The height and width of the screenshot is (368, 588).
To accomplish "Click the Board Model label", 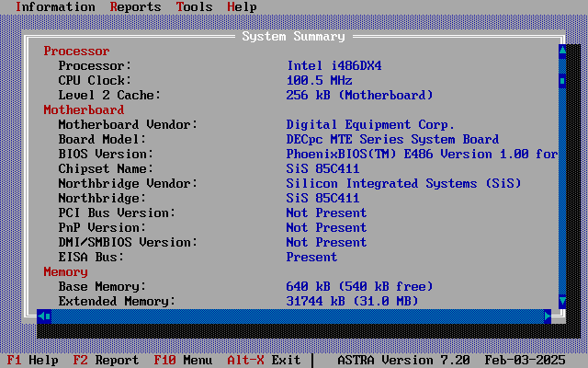I will point(102,139).
